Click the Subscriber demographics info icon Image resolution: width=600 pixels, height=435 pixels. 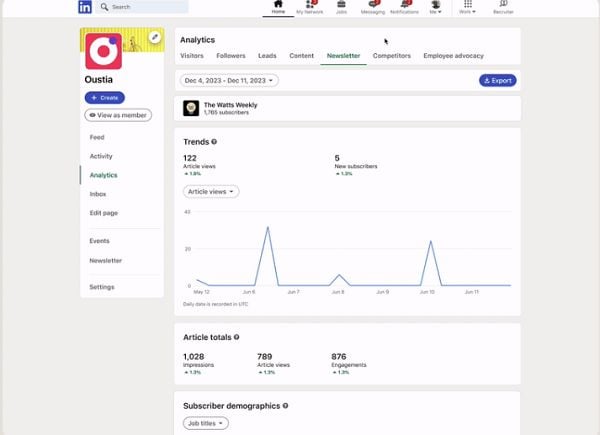point(285,406)
